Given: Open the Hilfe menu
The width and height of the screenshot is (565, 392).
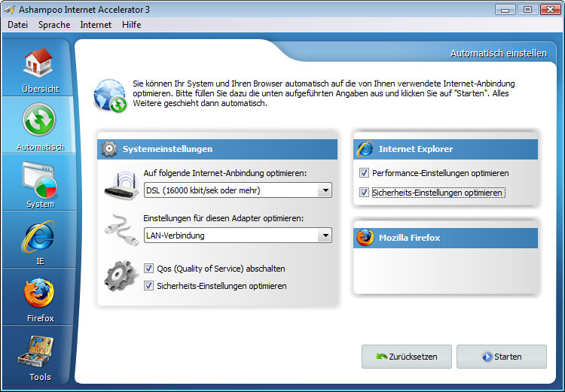Looking at the screenshot, I should 131,25.
